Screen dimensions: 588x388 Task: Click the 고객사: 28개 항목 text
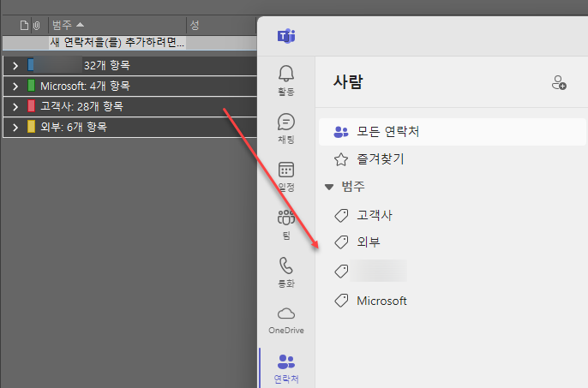coord(81,107)
